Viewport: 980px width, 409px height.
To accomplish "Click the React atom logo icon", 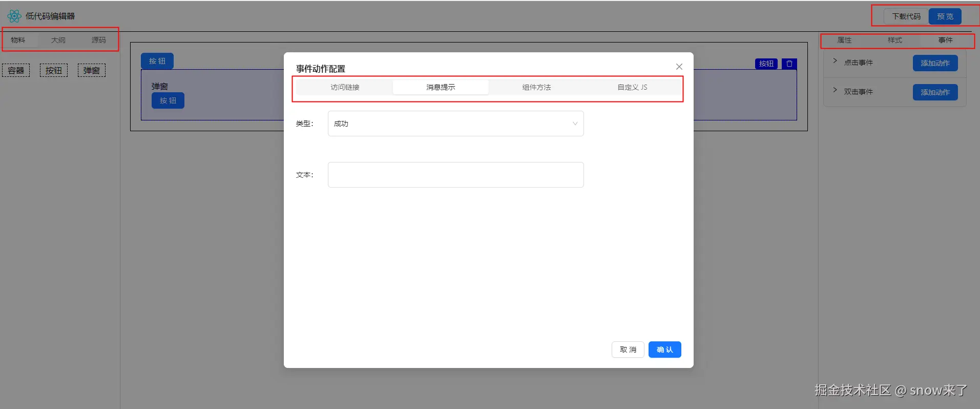I will click(14, 16).
